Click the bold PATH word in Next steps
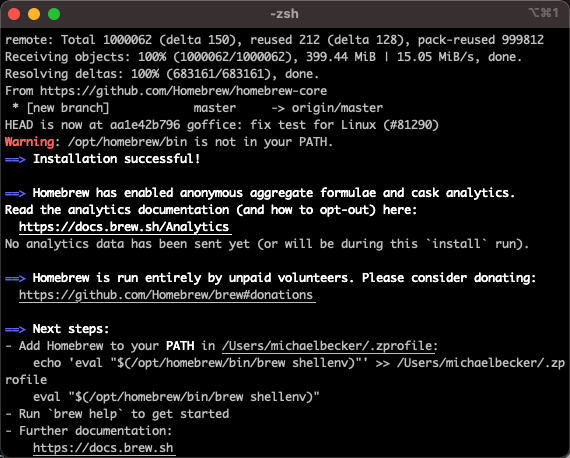The image size is (570, 458). (180, 346)
